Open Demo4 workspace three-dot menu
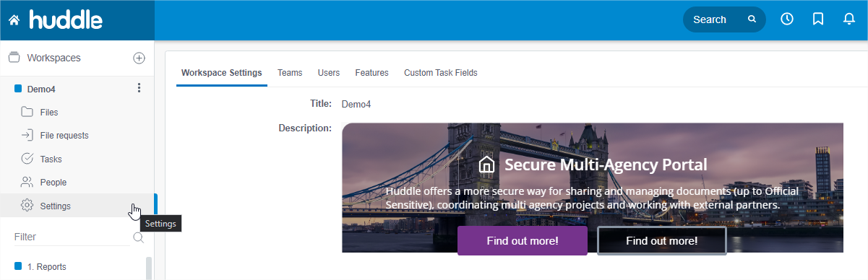This screenshot has width=868, height=280. 139,88
